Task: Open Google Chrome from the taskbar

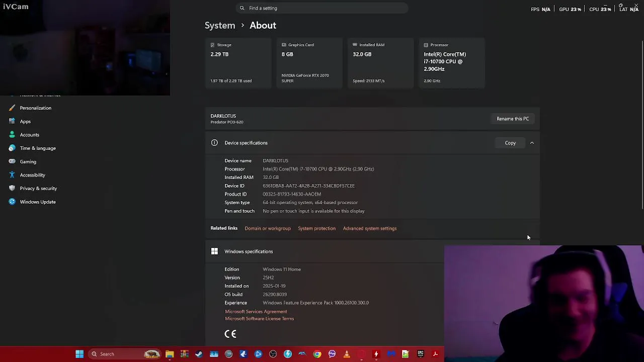Action: 317,354
